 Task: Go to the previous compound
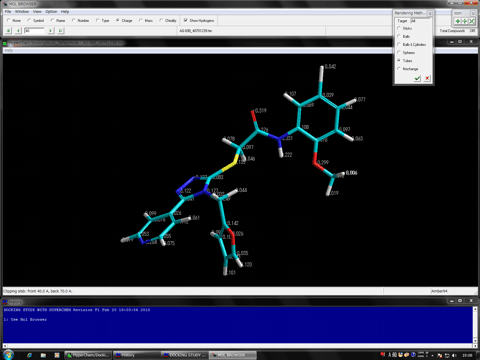click(18, 31)
